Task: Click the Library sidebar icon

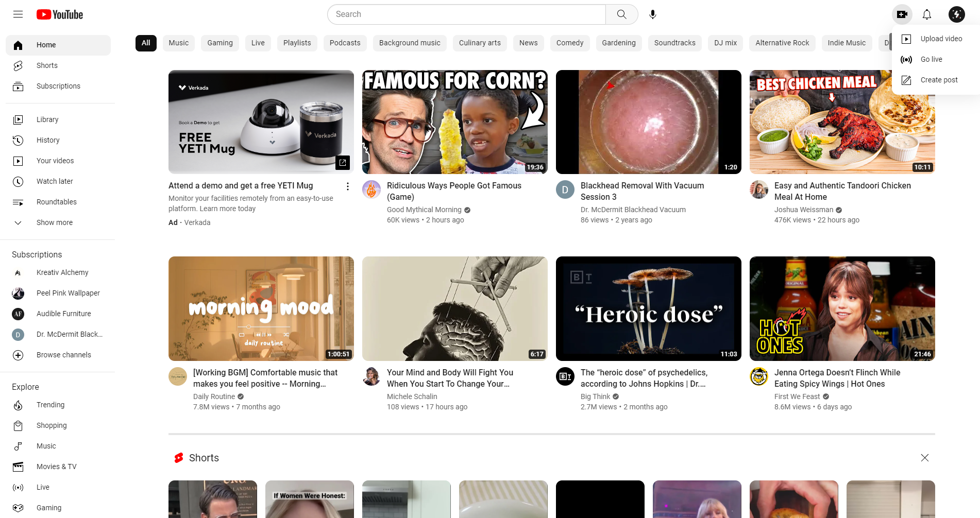Action: pos(18,120)
